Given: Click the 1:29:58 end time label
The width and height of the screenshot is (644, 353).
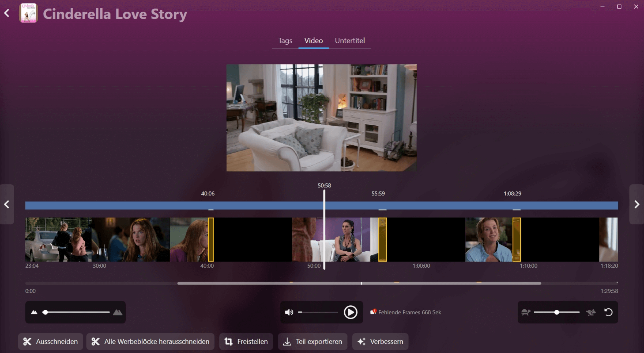Looking at the screenshot, I should 609,291.
